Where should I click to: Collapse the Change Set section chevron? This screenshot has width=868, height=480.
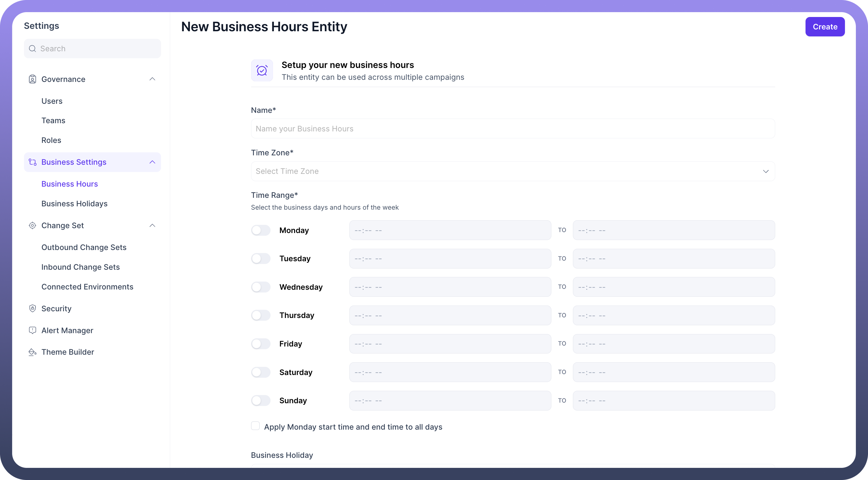(x=152, y=225)
